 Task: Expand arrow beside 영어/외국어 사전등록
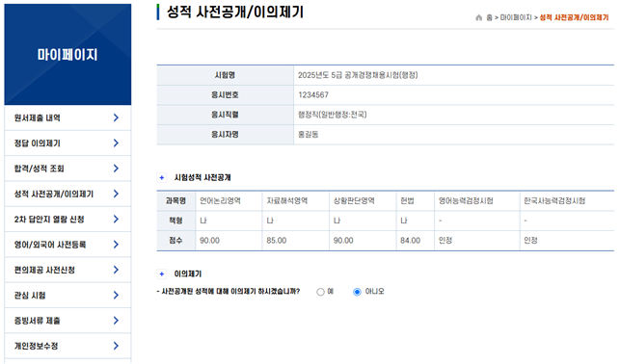116,245
